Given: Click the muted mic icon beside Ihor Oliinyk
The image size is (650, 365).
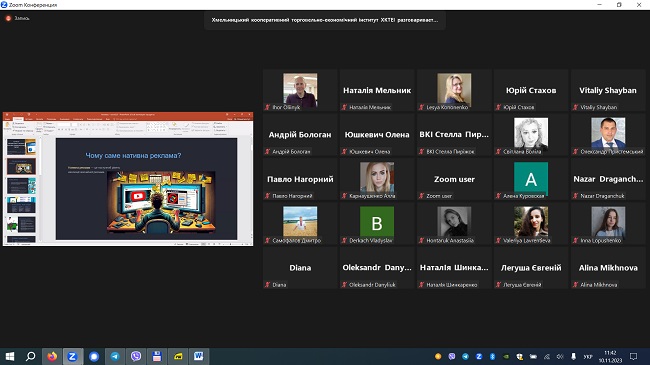Looking at the screenshot, I should [x=267, y=107].
